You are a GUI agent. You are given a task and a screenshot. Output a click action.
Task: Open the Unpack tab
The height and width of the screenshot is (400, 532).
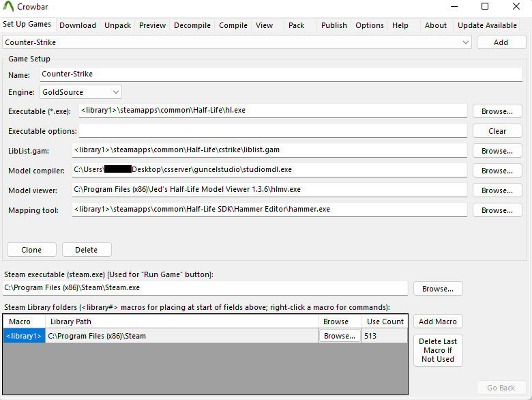(x=117, y=25)
